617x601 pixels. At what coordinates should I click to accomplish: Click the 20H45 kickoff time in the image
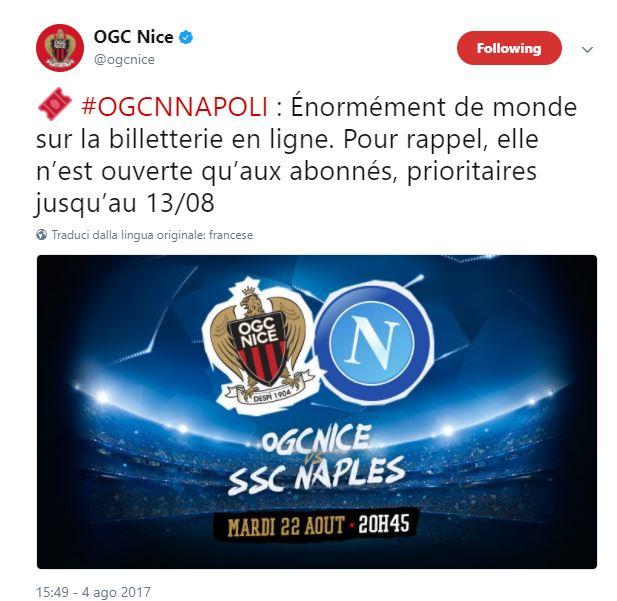pyautogui.click(x=384, y=523)
